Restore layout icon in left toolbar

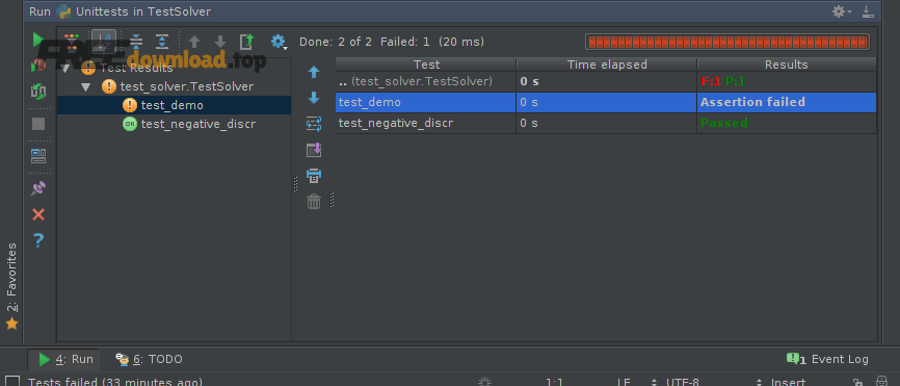(38, 156)
